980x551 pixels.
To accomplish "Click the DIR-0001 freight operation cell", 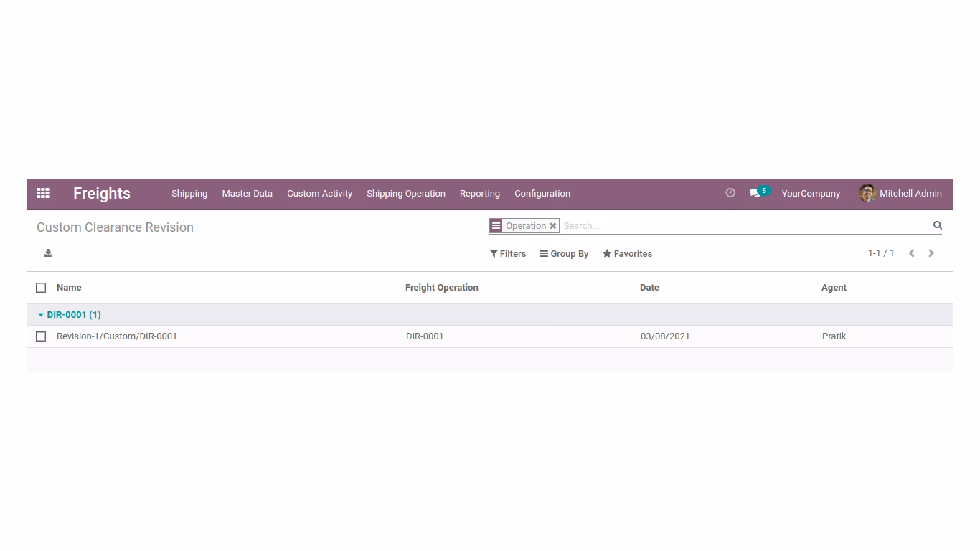I will 425,336.
